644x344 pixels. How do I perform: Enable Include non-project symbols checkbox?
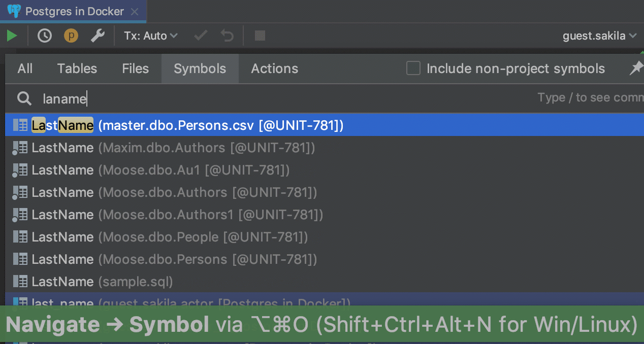click(x=413, y=68)
